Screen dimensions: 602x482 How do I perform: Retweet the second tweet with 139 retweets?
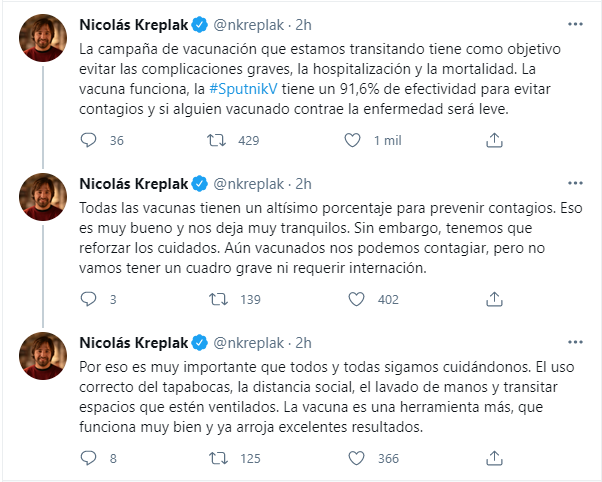(218, 299)
